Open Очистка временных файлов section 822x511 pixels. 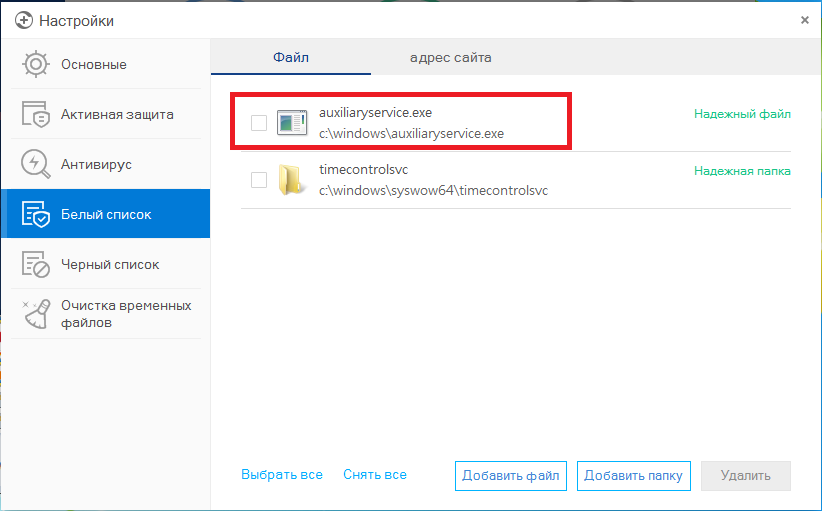[106, 314]
